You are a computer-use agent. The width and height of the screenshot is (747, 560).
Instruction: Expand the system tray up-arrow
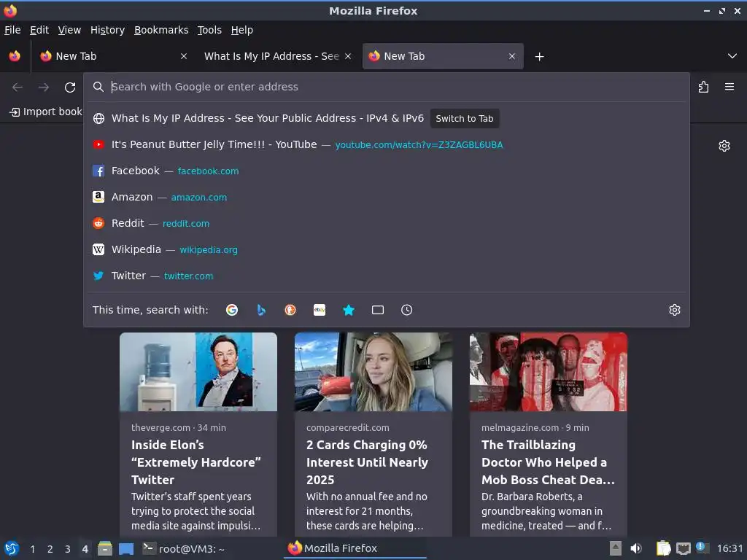pyautogui.click(x=616, y=548)
